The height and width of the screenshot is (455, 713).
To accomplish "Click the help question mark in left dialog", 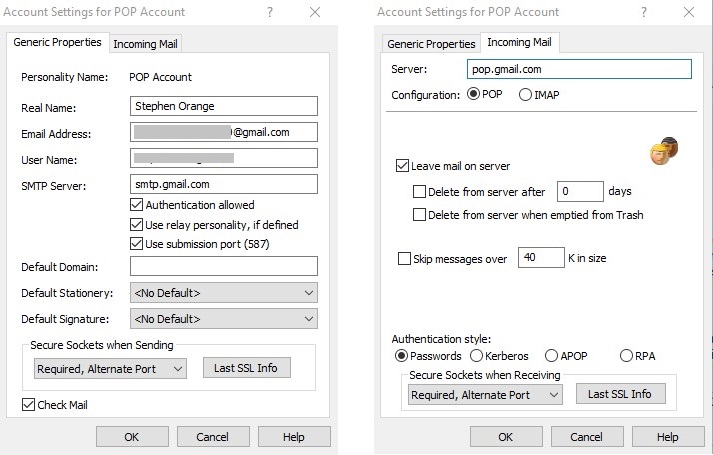I will (x=270, y=12).
